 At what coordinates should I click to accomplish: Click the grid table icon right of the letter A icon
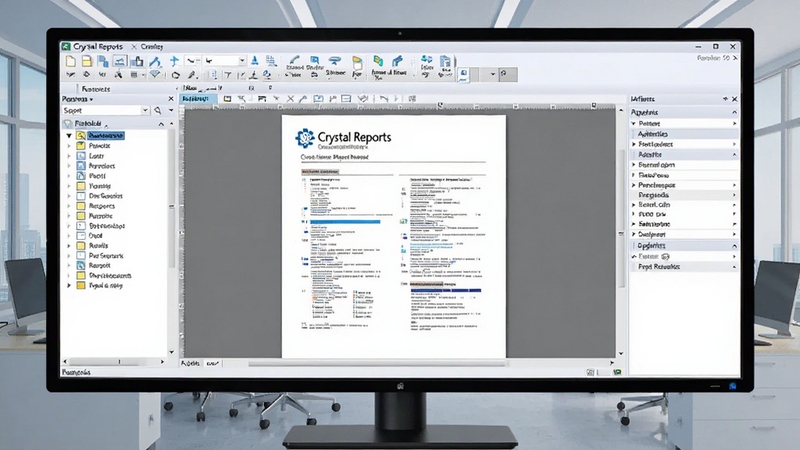coord(271,61)
